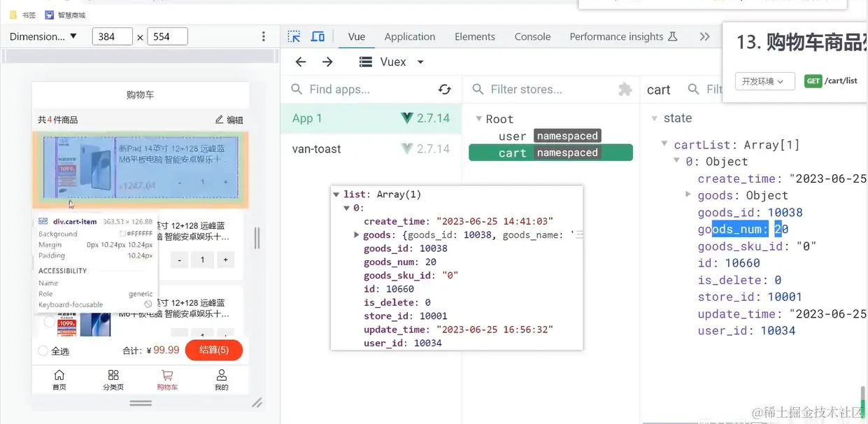Click user_id: 10034 in the state panel
This screenshot has height=424, width=868.
(x=746, y=330)
